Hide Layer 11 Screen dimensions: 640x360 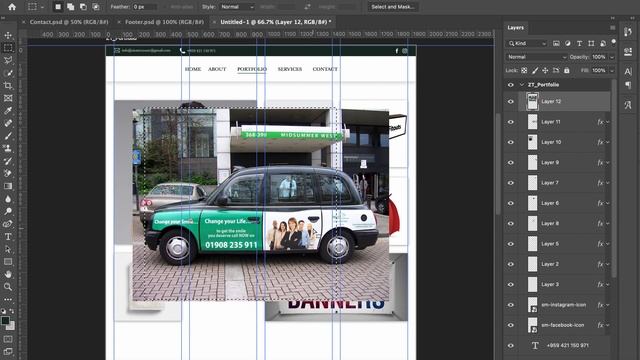511,122
